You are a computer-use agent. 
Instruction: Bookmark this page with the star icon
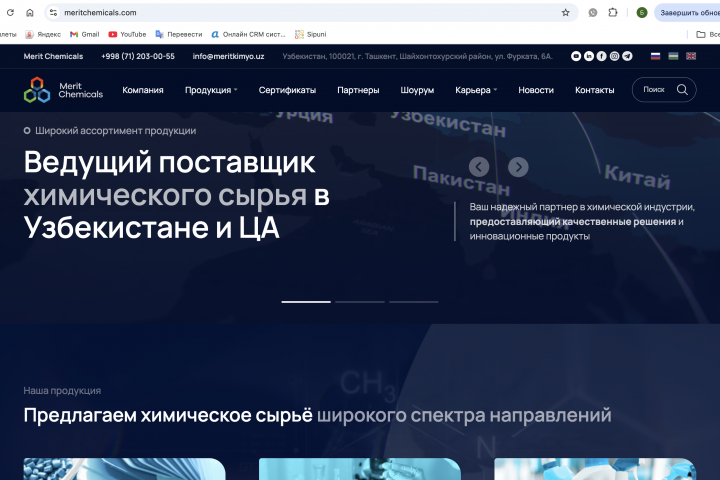click(565, 12)
